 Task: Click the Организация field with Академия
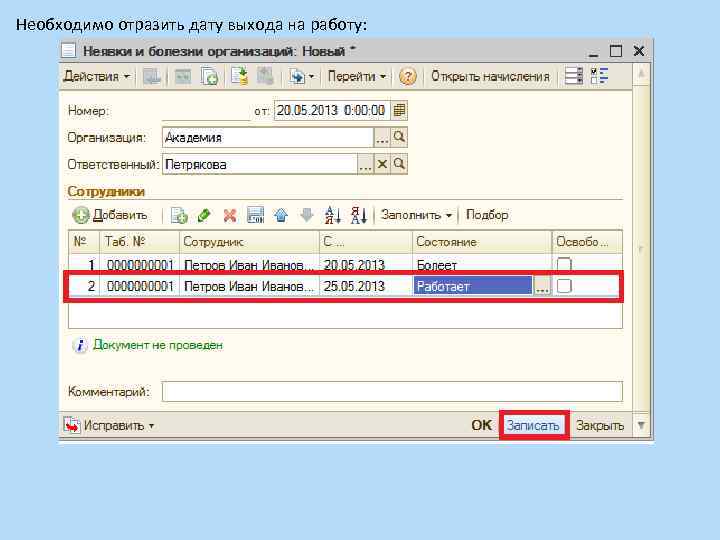pos(267,137)
